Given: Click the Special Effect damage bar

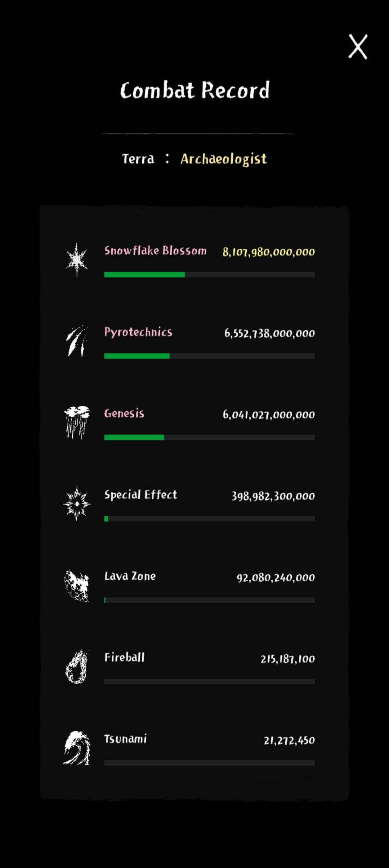Looking at the screenshot, I should coord(210,519).
